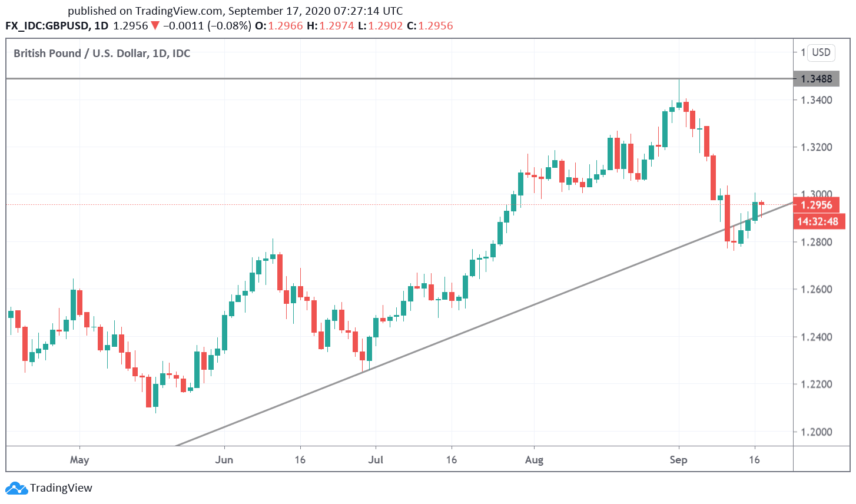Select the horizontal resistance line at 1.3488
856x504 pixels.
[x=399, y=78]
